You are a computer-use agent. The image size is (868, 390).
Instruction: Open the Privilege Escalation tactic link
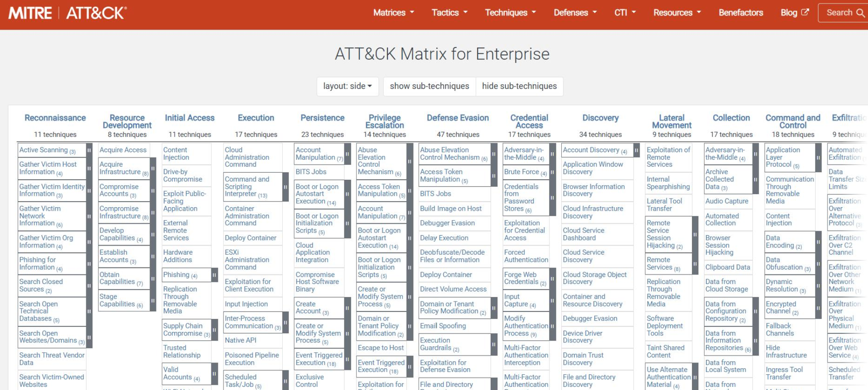tap(385, 121)
